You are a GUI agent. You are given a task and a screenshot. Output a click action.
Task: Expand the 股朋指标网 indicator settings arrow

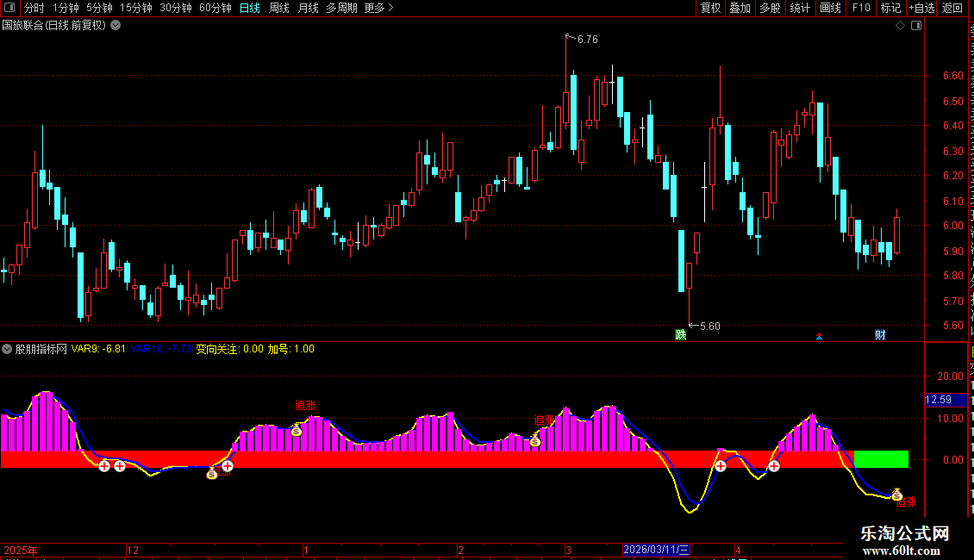pyautogui.click(x=7, y=349)
